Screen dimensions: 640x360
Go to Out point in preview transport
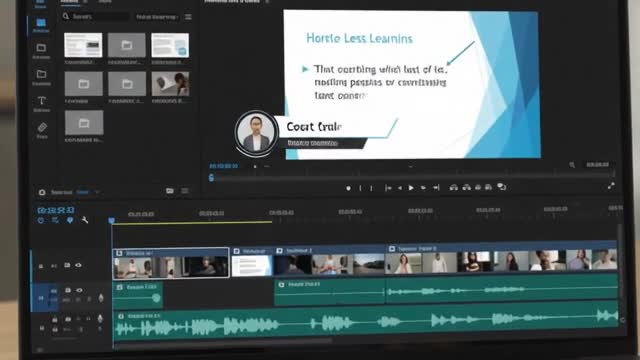(436, 187)
